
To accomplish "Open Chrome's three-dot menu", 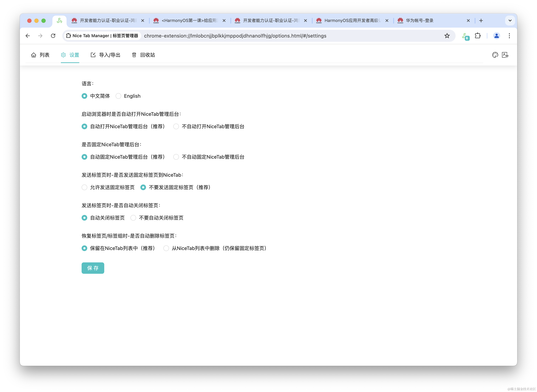I will [509, 36].
